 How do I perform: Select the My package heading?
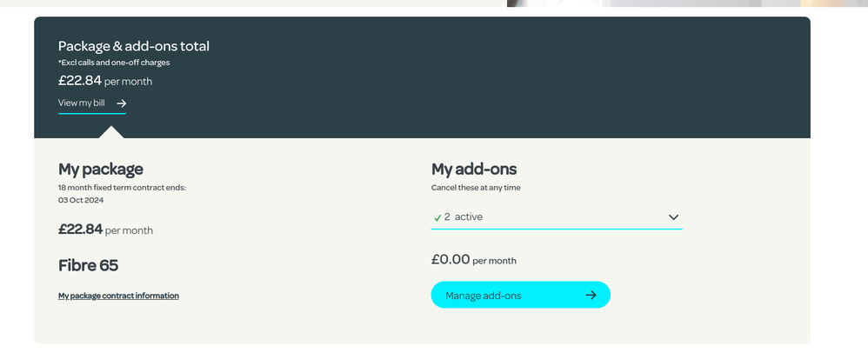coord(101,169)
